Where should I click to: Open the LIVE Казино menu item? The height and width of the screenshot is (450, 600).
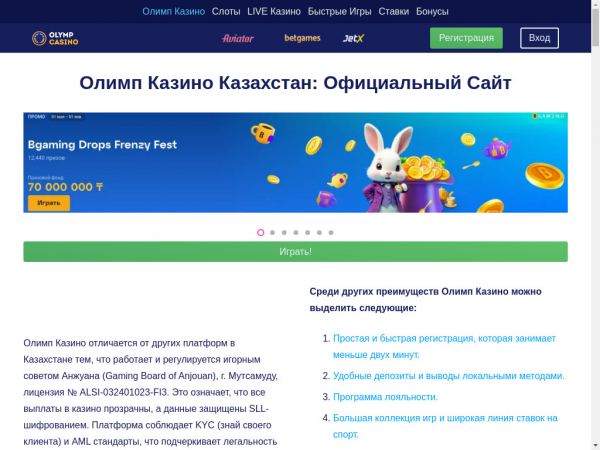274,11
